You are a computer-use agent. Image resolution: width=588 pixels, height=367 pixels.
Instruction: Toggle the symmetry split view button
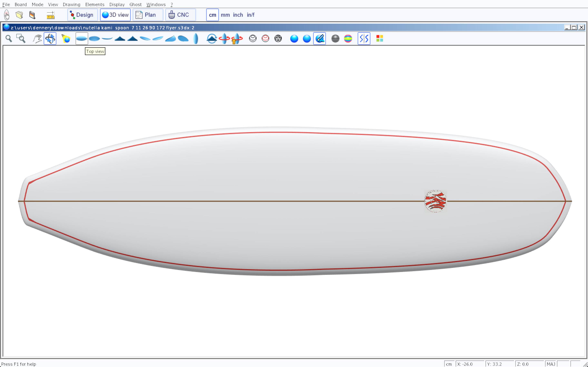point(364,39)
